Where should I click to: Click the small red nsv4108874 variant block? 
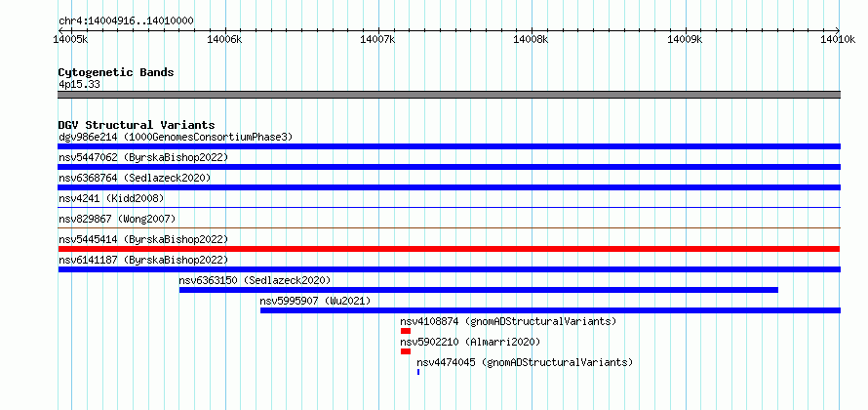click(406, 331)
